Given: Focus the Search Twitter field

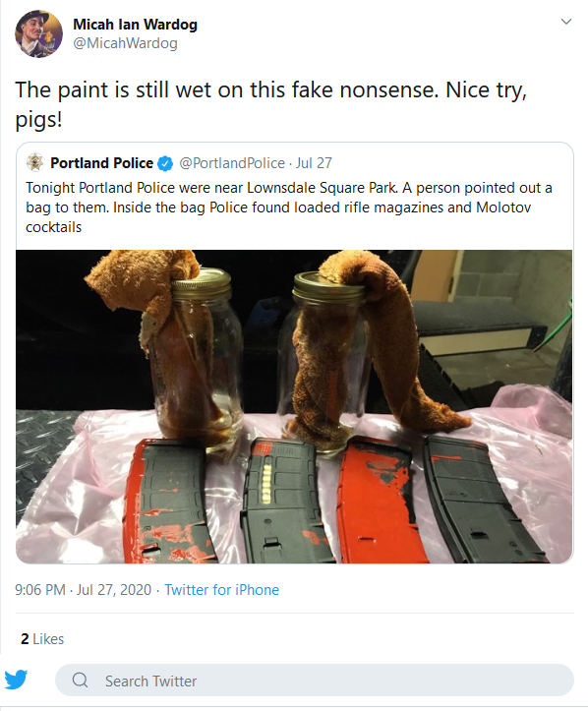Looking at the screenshot, I should coord(315,681).
